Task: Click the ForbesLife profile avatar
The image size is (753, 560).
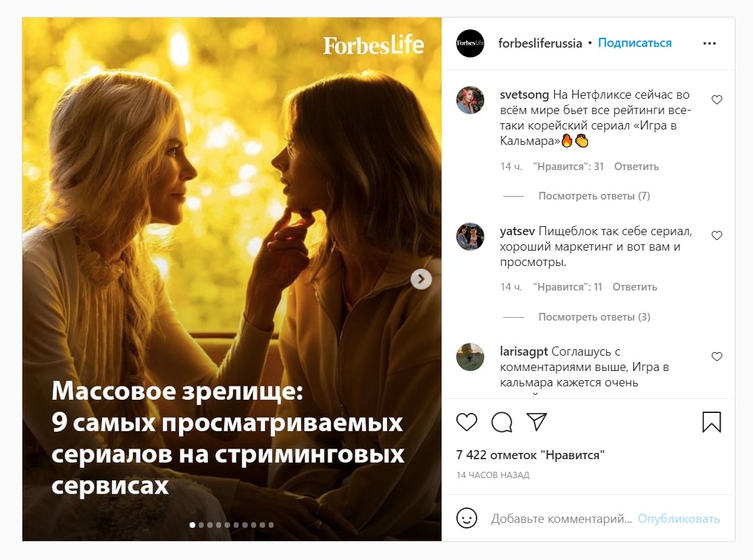Action: pos(470,43)
